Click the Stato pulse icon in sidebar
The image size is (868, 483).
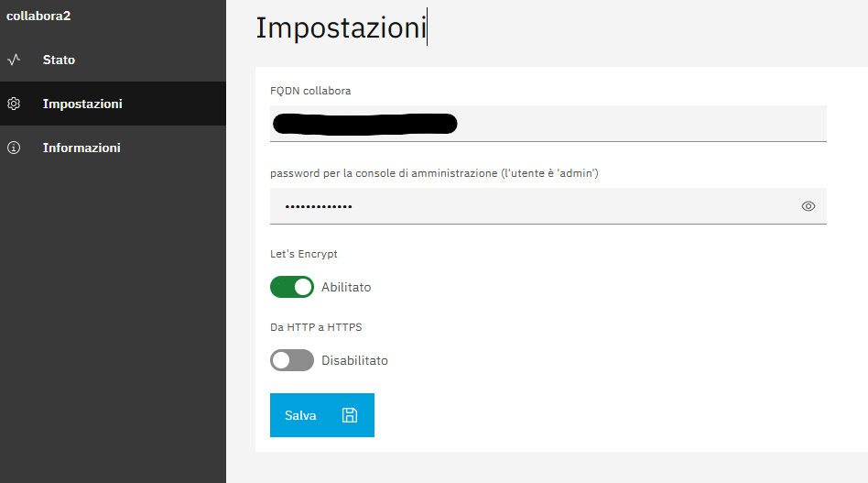click(x=14, y=60)
